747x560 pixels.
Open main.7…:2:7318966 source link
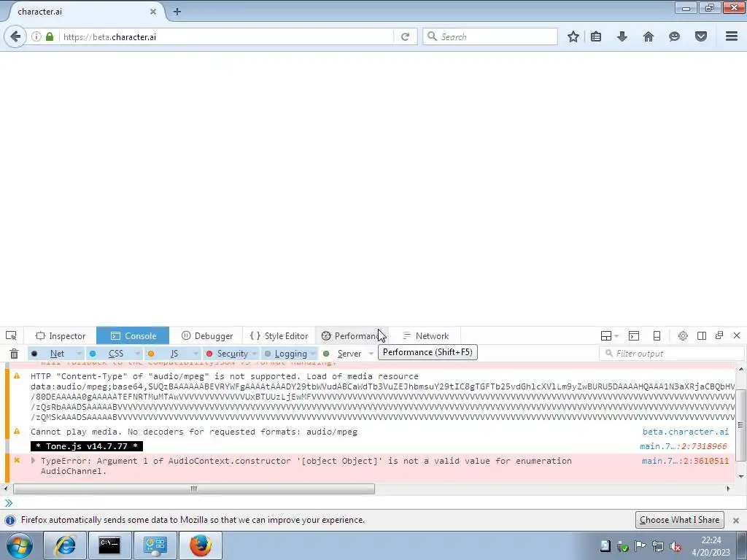pyautogui.click(x=683, y=447)
